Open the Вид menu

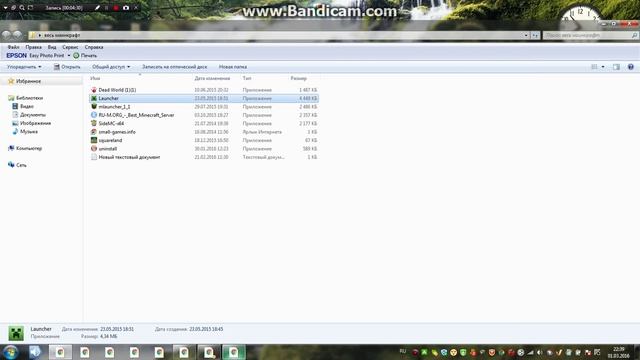(x=52, y=47)
